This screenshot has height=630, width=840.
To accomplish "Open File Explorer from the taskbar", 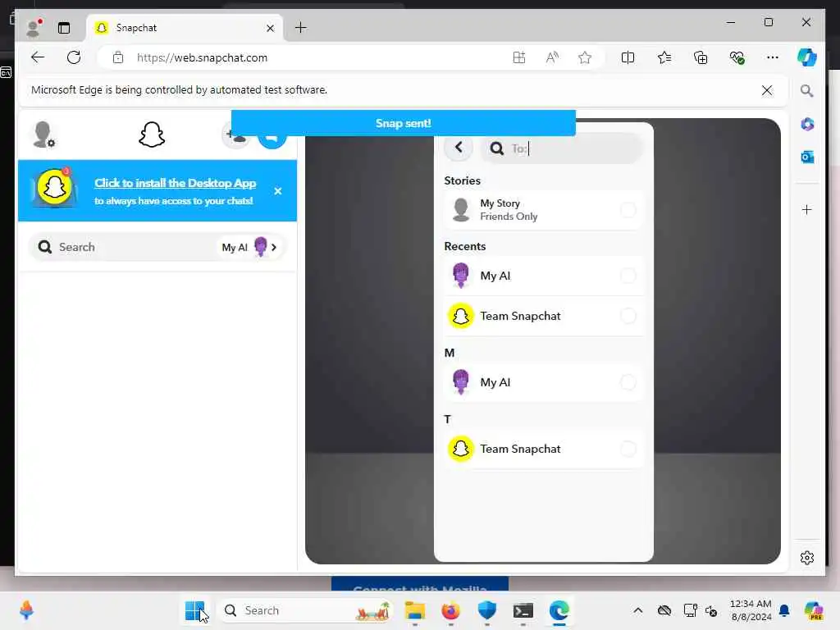I will [414, 610].
